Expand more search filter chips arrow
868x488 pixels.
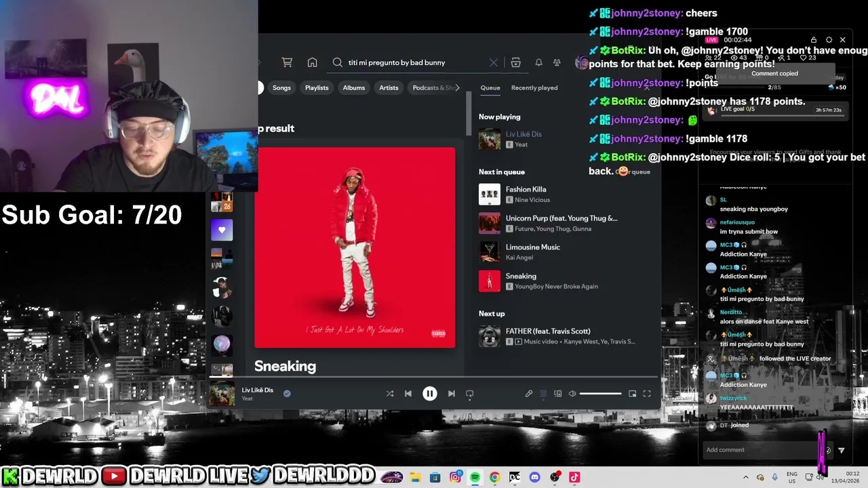coord(457,87)
